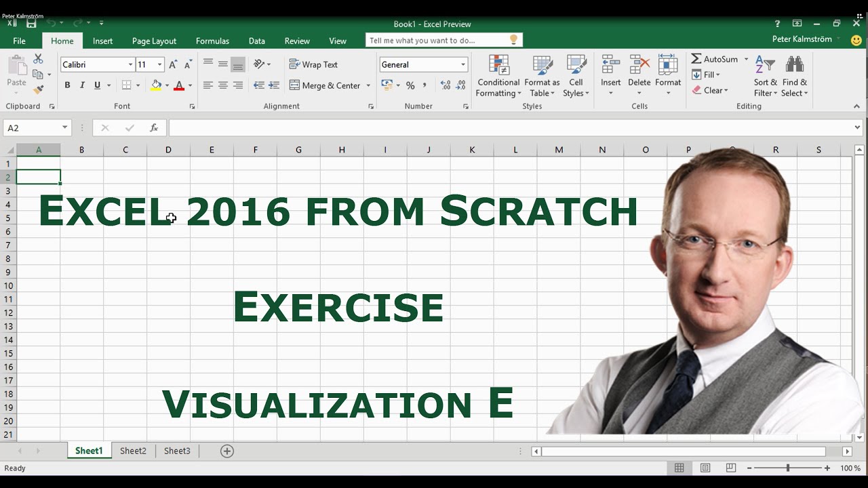This screenshot has width=868, height=488.
Task: Click the AutoSum sigma icon
Action: pos(696,59)
